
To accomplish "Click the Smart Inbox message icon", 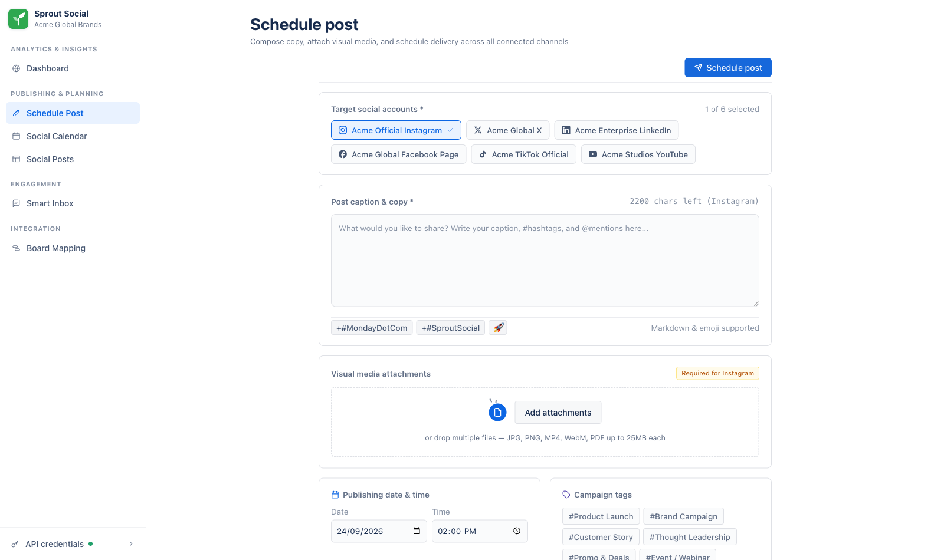I will (17, 203).
